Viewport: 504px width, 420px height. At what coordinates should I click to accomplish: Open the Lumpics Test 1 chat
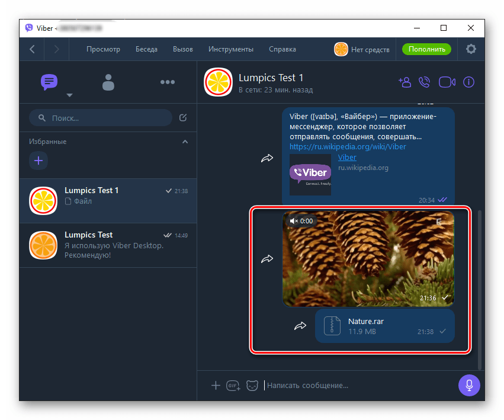[x=108, y=201]
